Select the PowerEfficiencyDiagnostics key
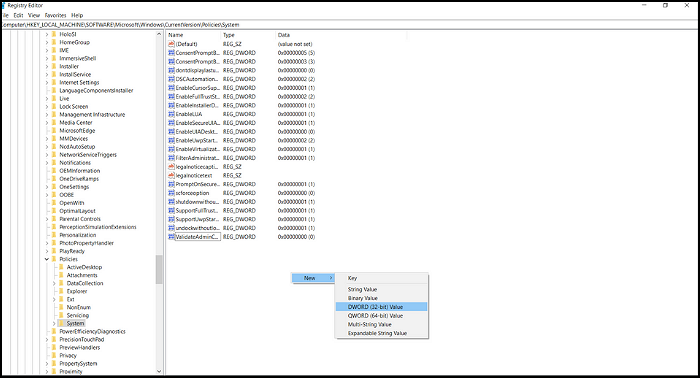 click(92, 331)
